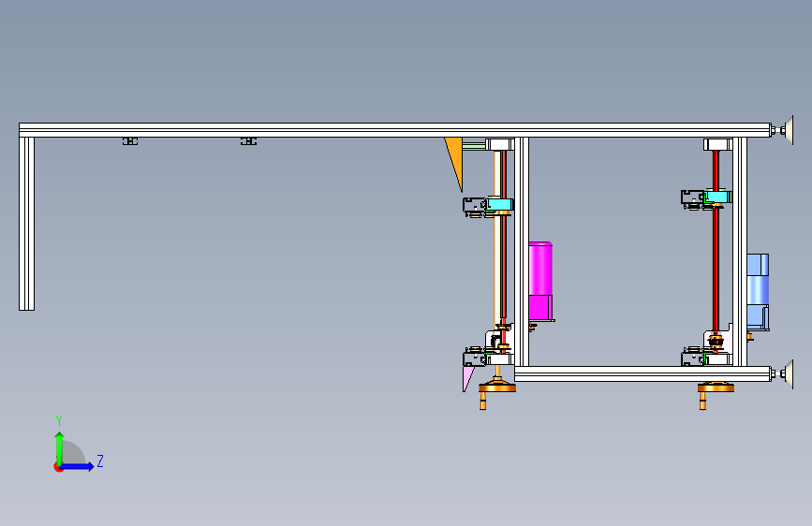Screen dimensions: 812x526
Task: Select the bottom horizontal frame beam
Action: click(x=642, y=373)
